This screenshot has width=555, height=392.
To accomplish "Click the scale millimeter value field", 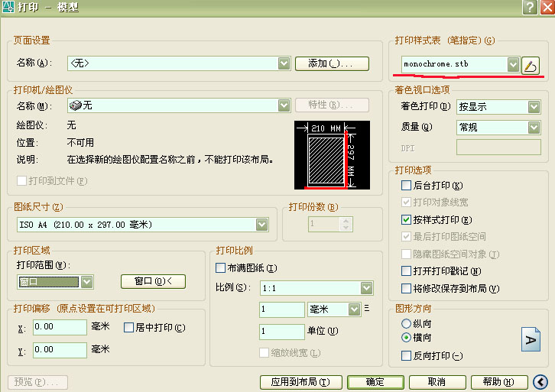I will click(282, 309).
